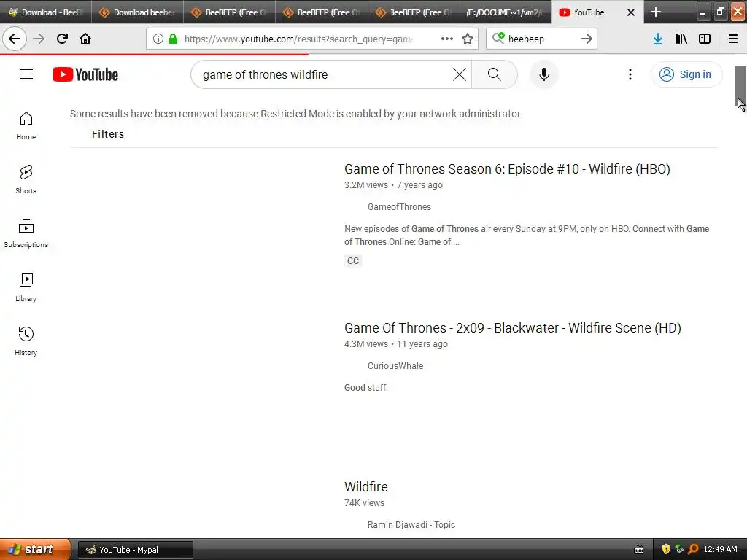Change the search engine via the beebeep magnifier
The width and height of the screenshot is (747, 560).
498,38
